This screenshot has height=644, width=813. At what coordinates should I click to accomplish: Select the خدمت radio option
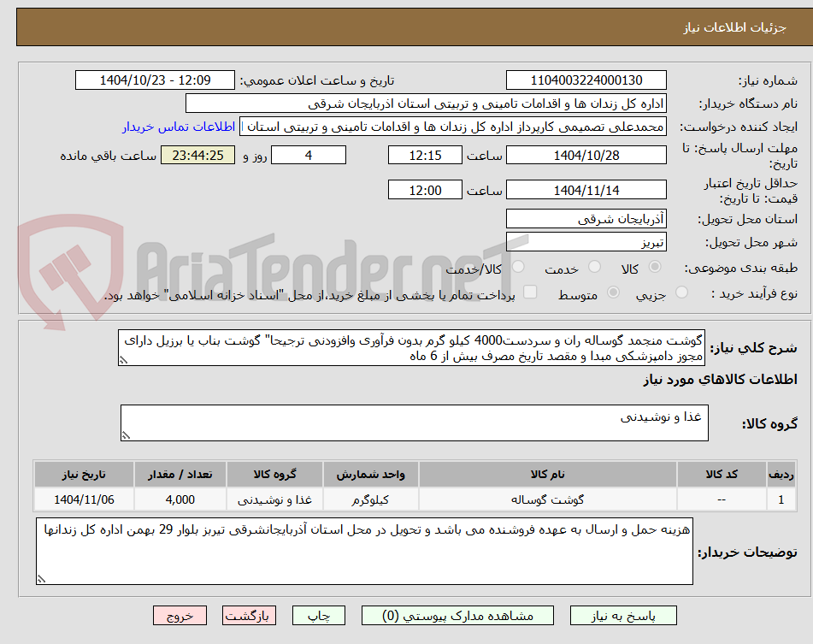[x=593, y=267]
